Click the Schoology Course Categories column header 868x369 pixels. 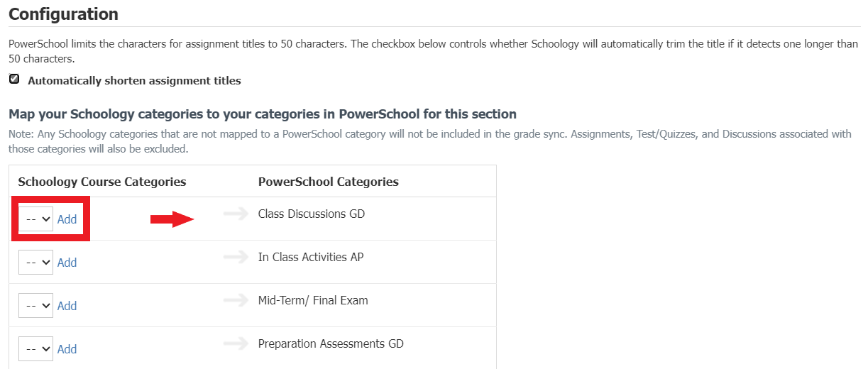pyautogui.click(x=102, y=182)
